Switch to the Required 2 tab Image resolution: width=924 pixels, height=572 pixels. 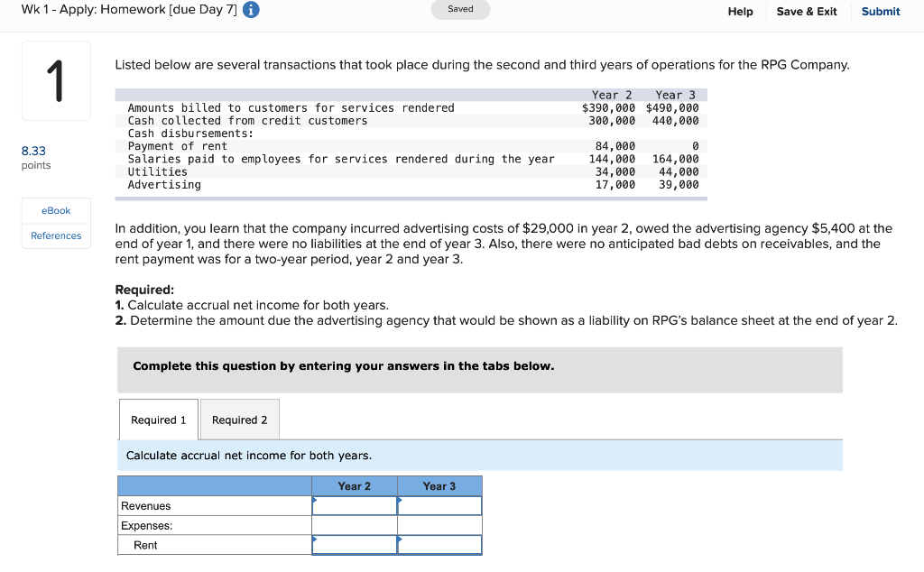click(240, 420)
